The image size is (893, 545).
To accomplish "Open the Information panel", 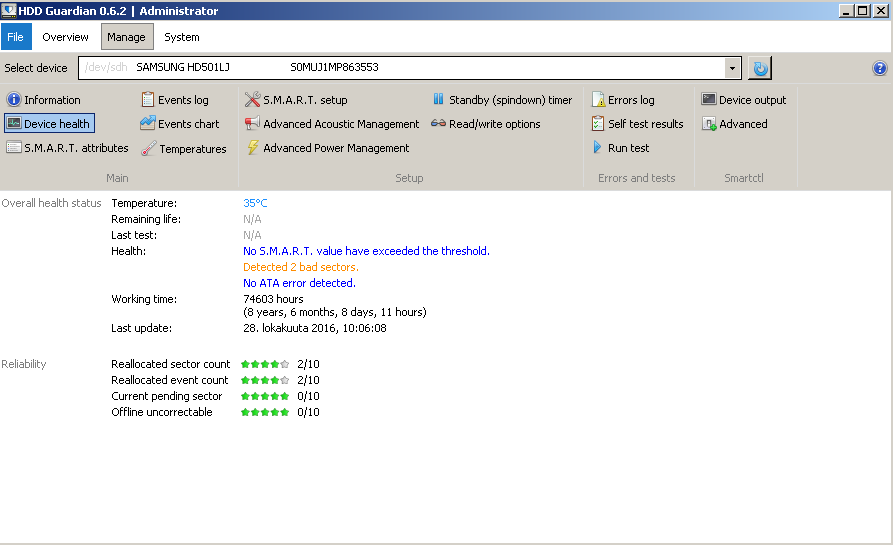I will point(44,100).
